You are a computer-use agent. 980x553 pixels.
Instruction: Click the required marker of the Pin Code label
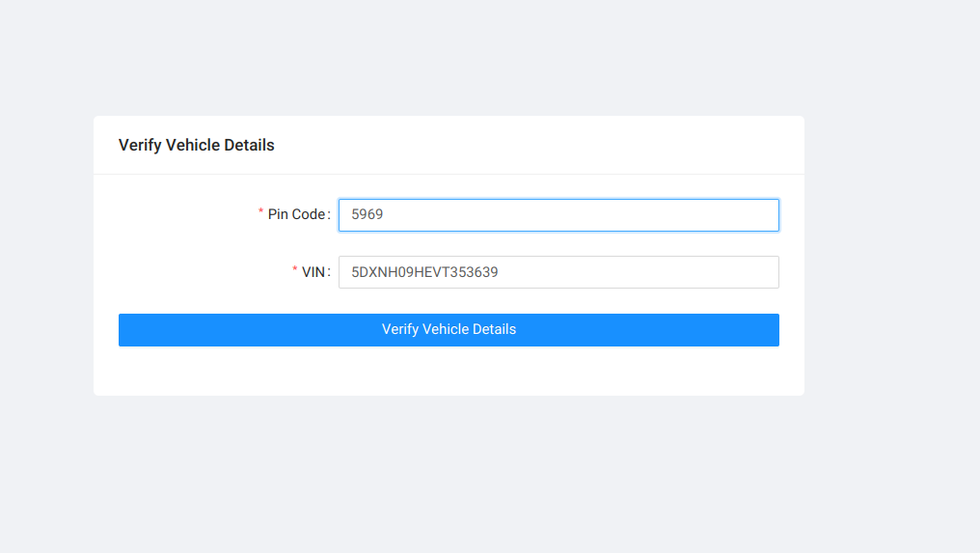coord(260,212)
